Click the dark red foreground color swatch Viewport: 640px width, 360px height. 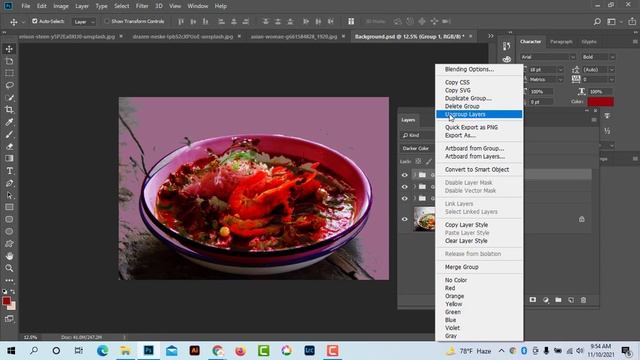[x=6, y=301]
